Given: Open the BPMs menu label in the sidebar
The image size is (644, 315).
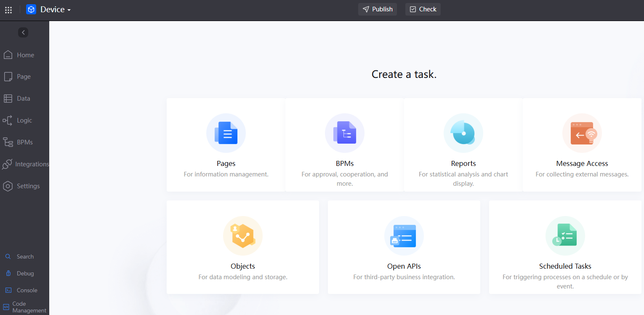Looking at the screenshot, I should tap(25, 142).
